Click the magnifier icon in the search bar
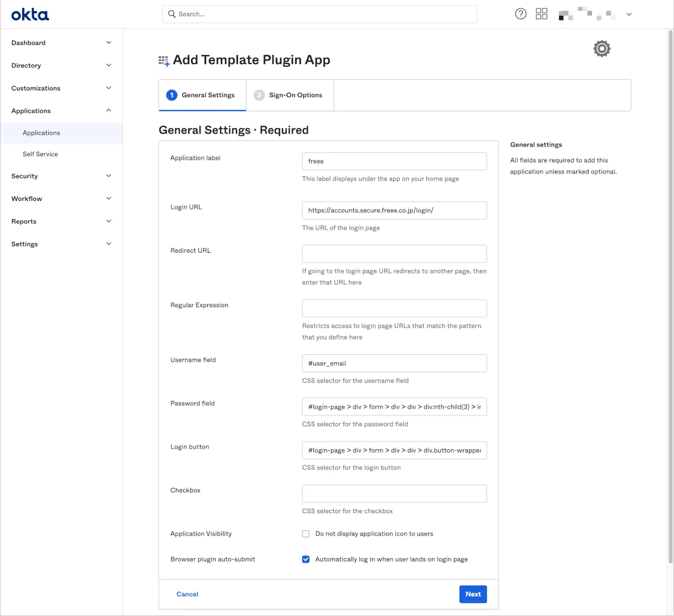 point(172,14)
